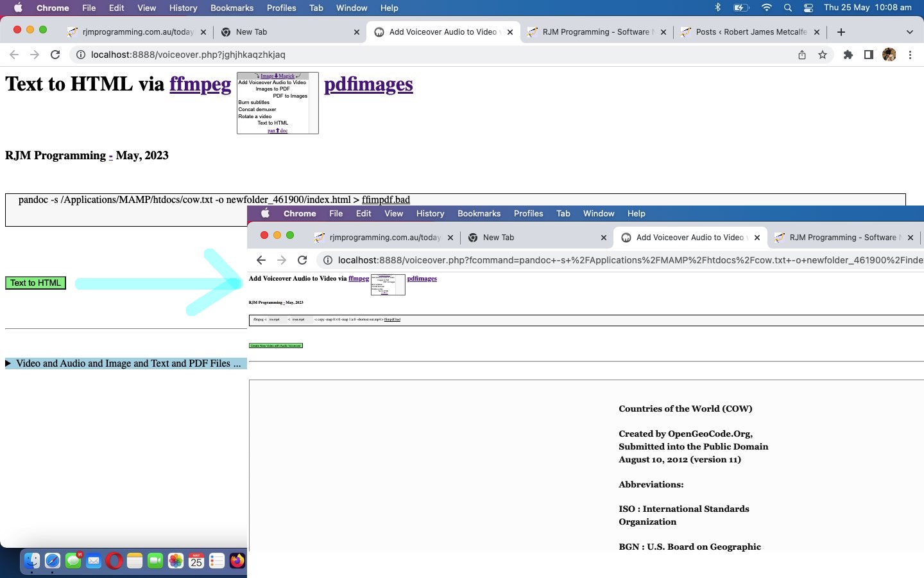This screenshot has height=578, width=924.
Task: Switch to the RJM Programming - Software tab
Action: tap(595, 32)
